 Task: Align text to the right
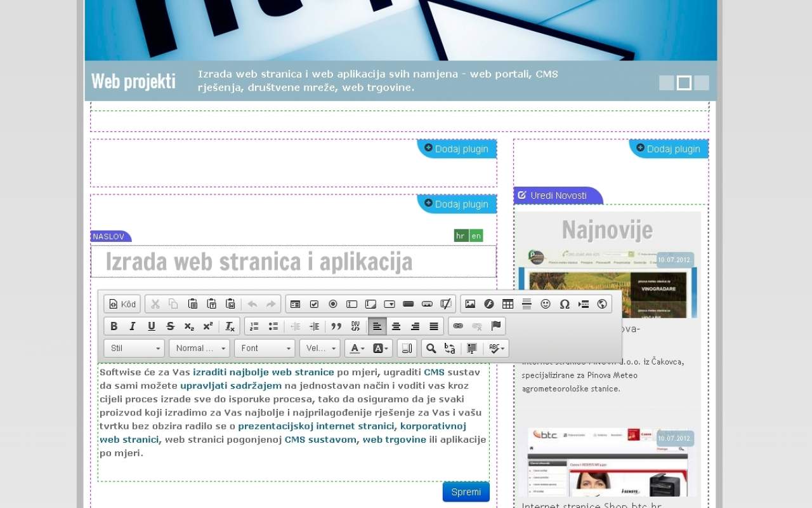[x=415, y=326]
